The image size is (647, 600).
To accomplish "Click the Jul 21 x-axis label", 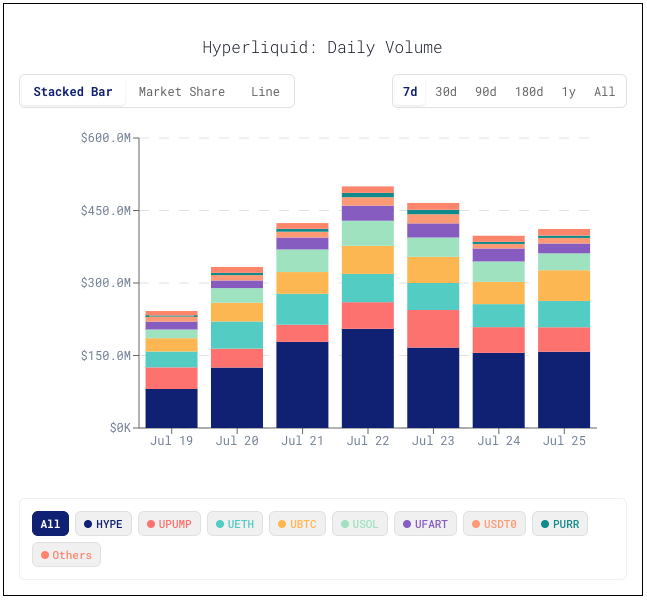I will 302,441.
